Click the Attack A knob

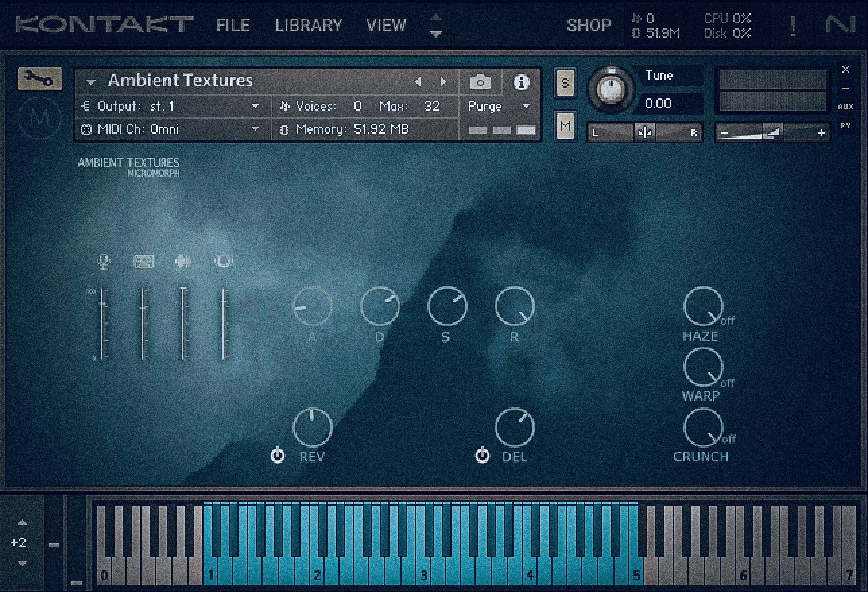[x=313, y=306]
